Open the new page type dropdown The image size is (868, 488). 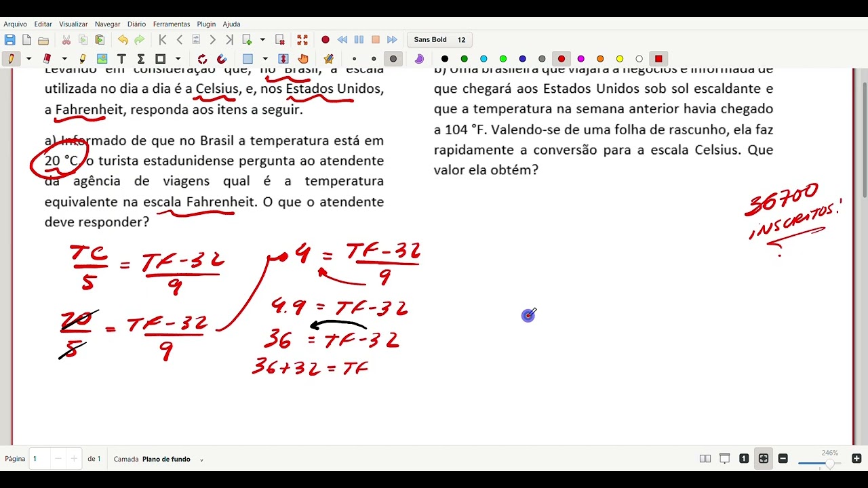tap(262, 40)
